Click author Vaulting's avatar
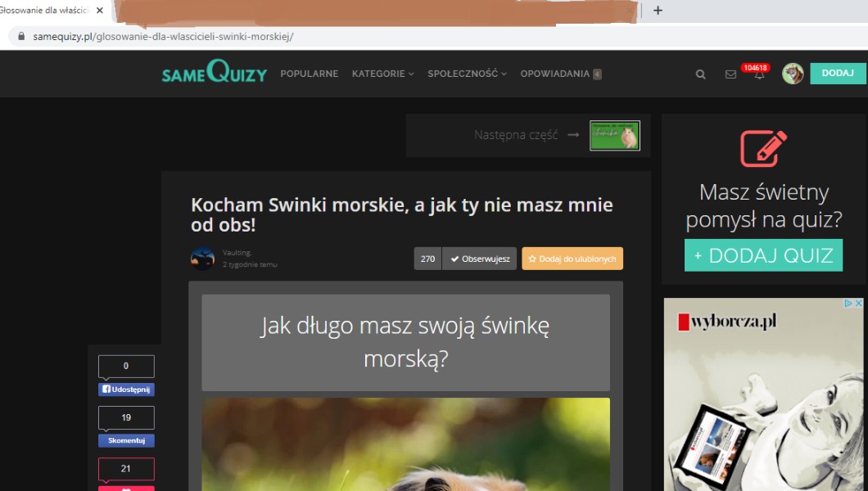The height and width of the screenshot is (491, 868). coord(202,259)
